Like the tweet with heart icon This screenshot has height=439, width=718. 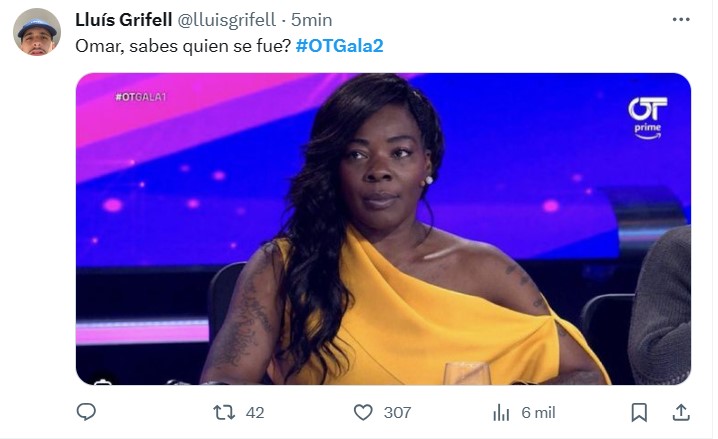[x=363, y=412]
